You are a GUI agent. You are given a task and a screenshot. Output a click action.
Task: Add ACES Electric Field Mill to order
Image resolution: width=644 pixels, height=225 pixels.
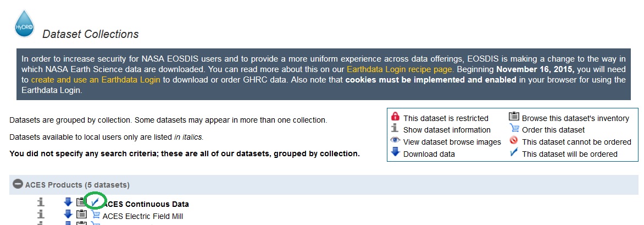[x=95, y=214]
